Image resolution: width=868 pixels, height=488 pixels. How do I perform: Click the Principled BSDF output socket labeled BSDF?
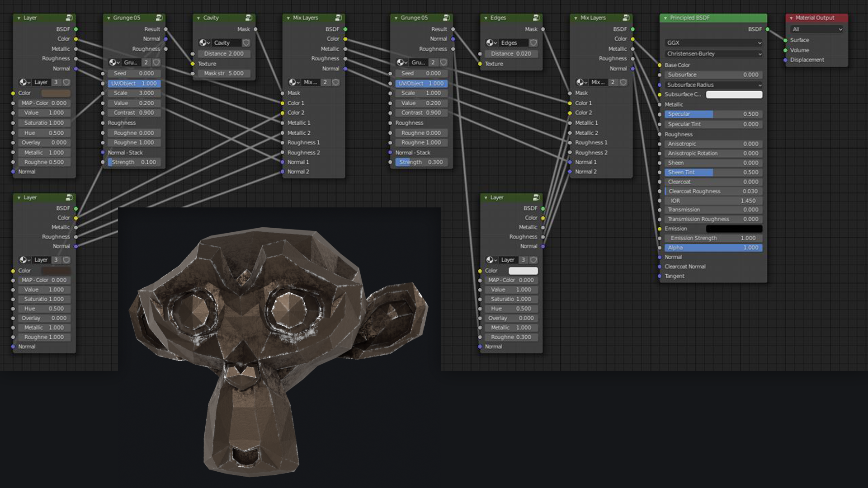[768, 29]
